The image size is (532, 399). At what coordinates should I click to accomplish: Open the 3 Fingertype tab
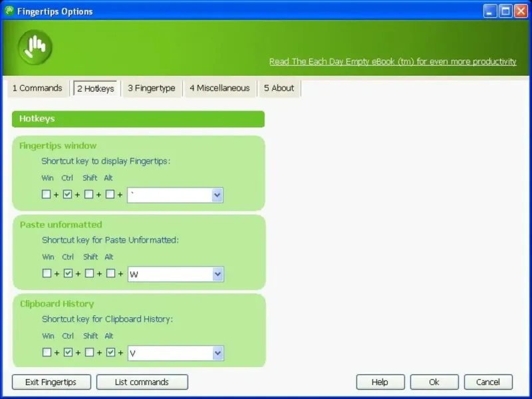pyautogui.click(x=152, y=88)
